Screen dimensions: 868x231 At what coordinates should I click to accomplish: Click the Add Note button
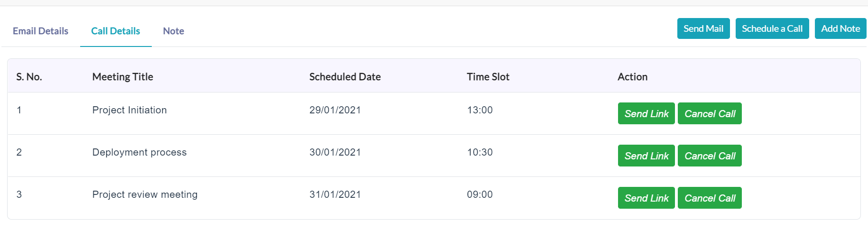(840, 28)
